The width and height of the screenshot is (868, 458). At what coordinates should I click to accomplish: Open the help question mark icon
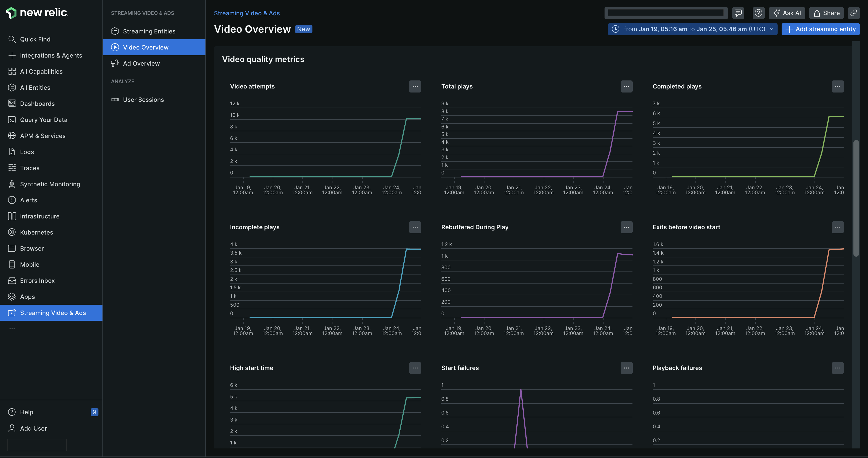point(758,13)
